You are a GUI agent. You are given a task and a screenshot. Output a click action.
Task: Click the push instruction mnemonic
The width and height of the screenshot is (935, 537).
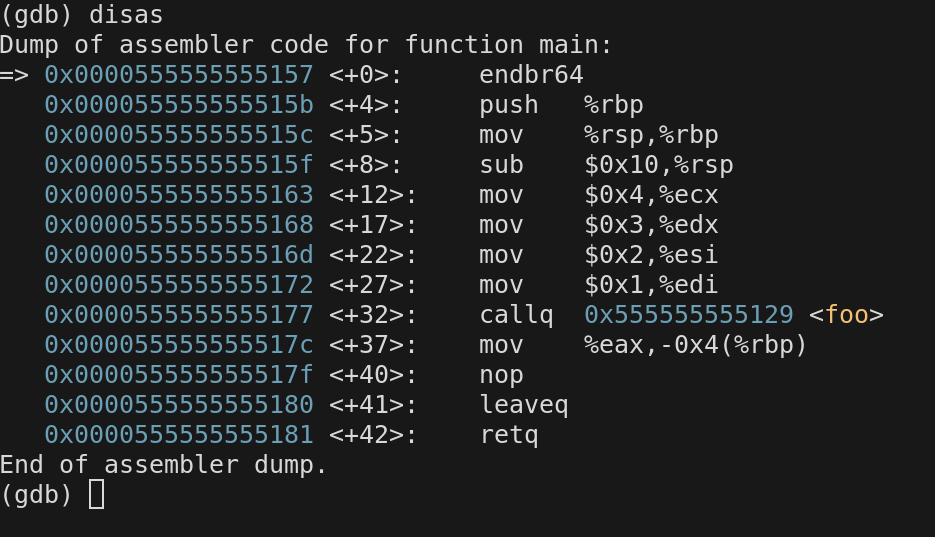tap(509, 105)
